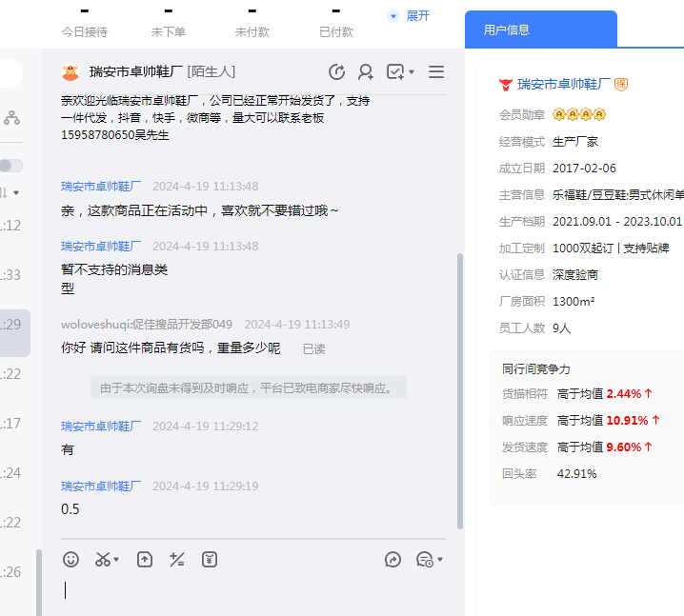Viewport: 684px width, 616px height.
Task: Click the scissors screenshot tool icon
Action: pyautogui.click(x=103, y=560)
